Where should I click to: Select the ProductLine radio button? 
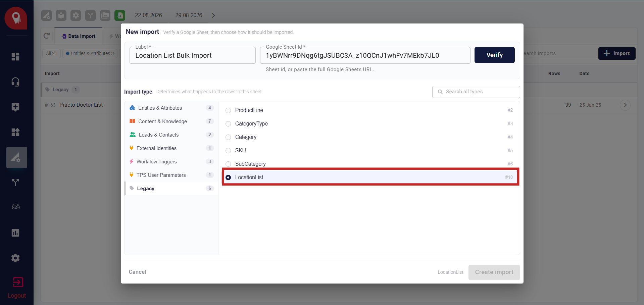(x=228, y=110)
